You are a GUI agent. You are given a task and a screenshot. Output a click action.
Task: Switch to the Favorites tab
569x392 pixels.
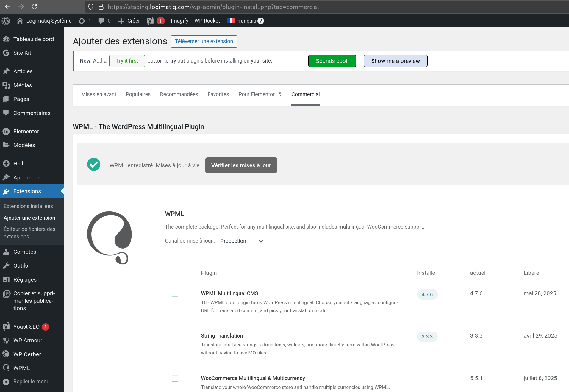pos(218,94)
